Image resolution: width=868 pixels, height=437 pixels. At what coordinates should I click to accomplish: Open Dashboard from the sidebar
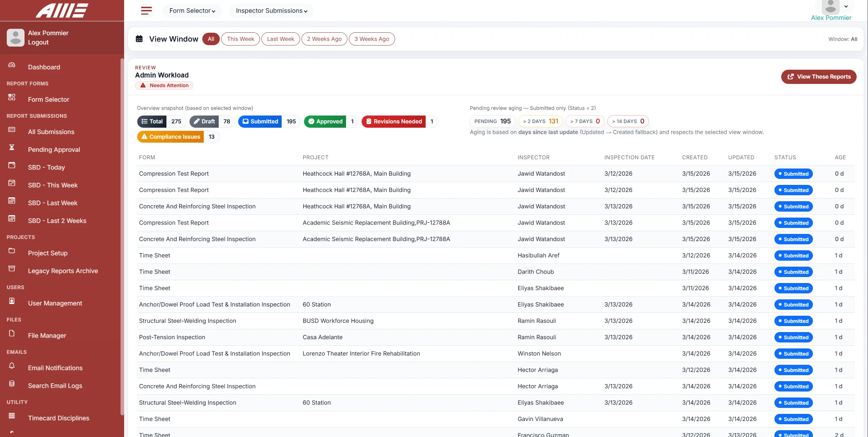click(x=44, y=67)
